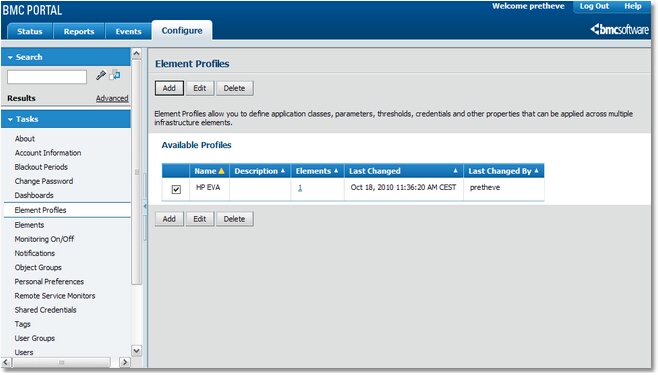Open Advanced search link
Viewport: 658px width, 375px height.
click(112, 98)
